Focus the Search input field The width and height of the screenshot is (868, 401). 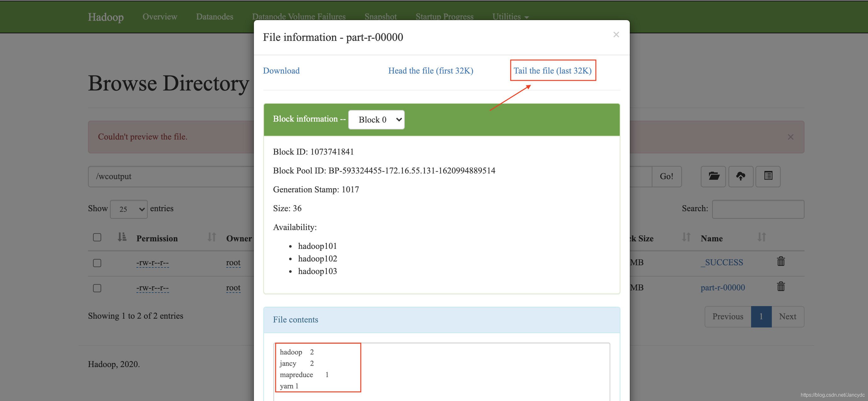pos(758,209)
